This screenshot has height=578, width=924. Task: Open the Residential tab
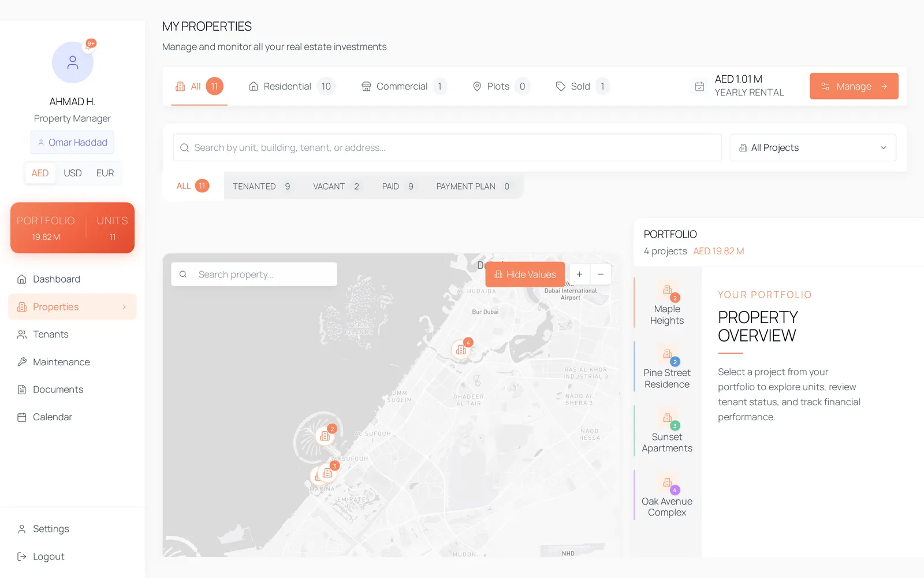pos(292,86)
